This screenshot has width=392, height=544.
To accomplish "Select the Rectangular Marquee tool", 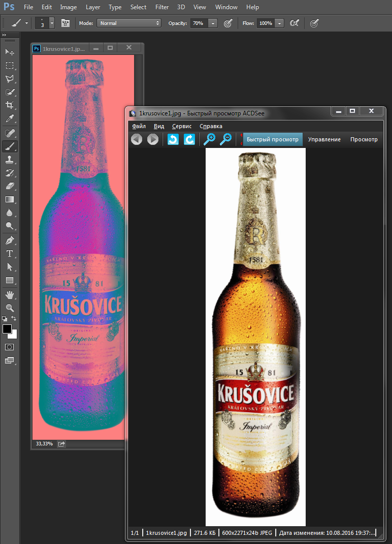I will 10,65.
